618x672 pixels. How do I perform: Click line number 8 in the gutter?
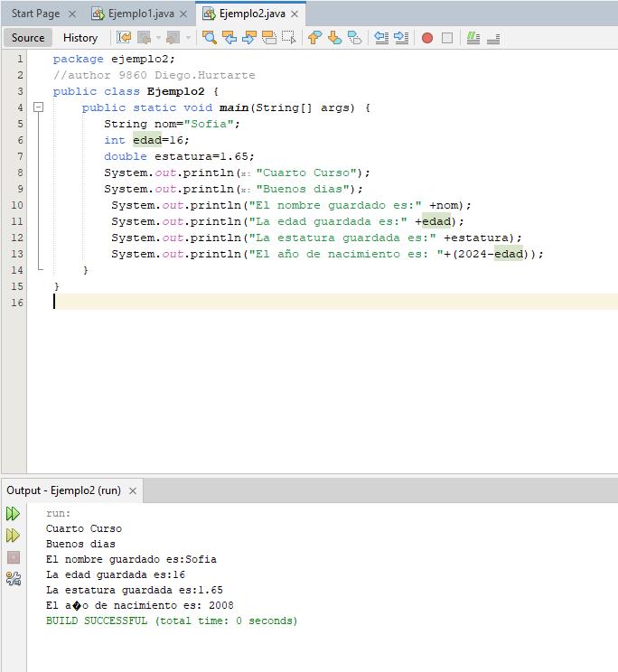pyautogui.click(x=20, y=173)
